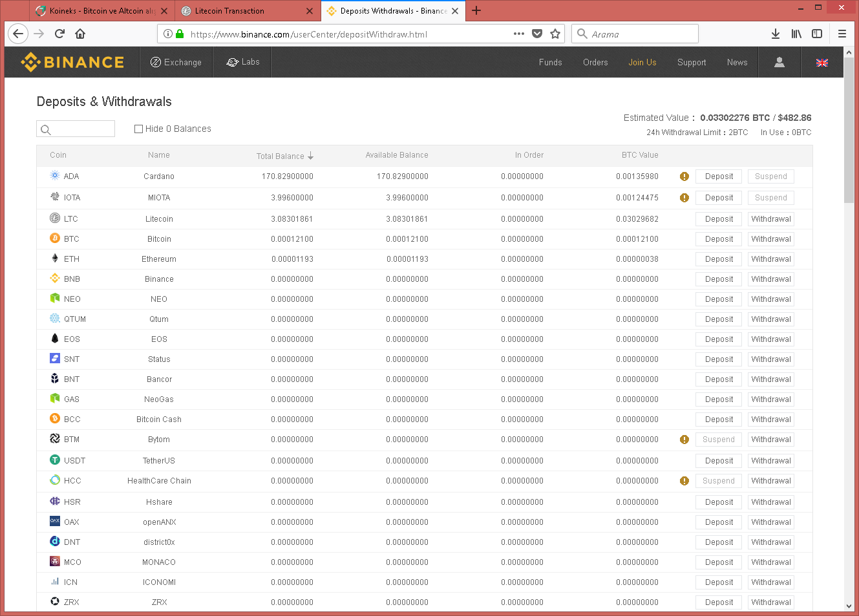
Task: Go to browser home page icon
Action: point(80,34)
